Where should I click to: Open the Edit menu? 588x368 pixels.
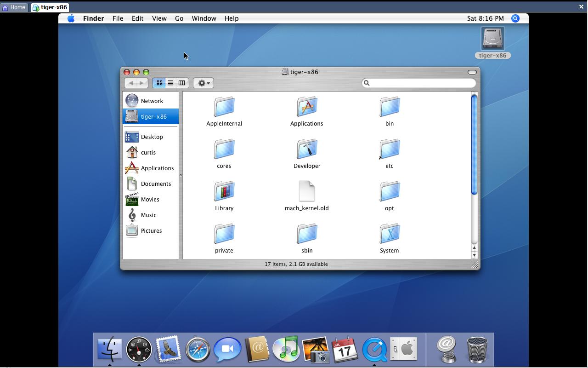(137, 18)
